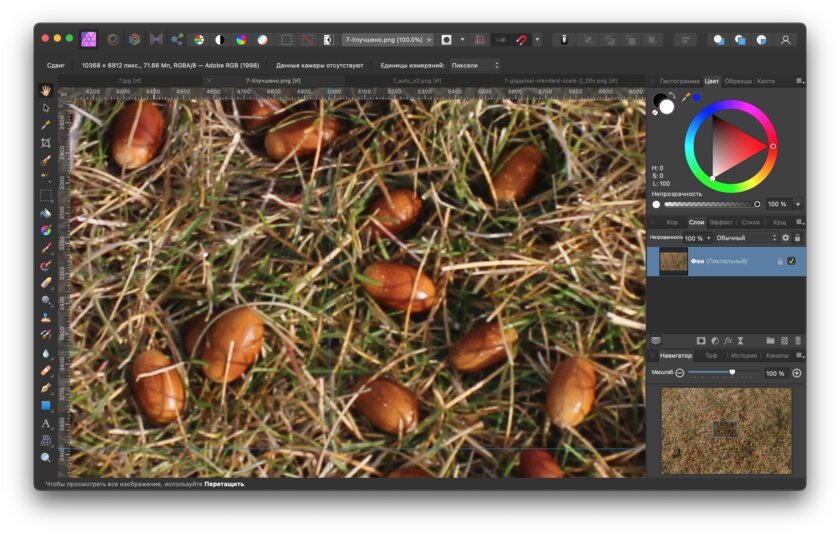Select the Rectangular Marquee tool
The height and width of the screenshot is (535, 840).
point(46,195)
